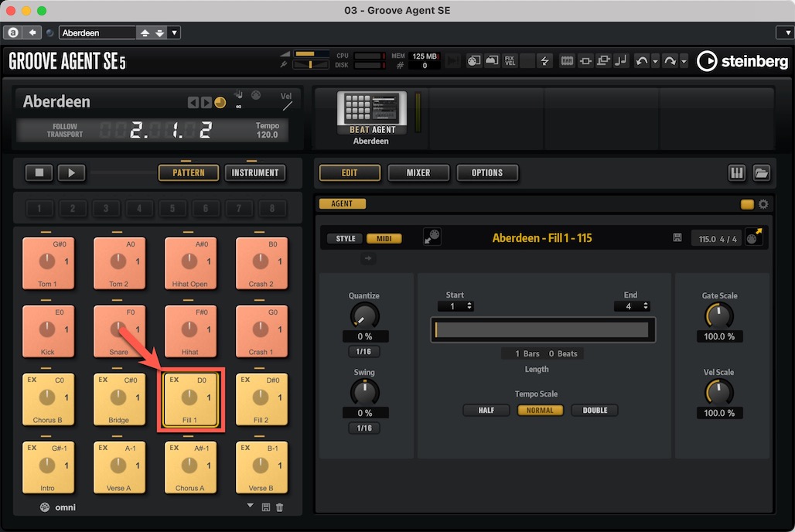The height and width of the screenshot is (532, 795).
Task: Click the note-pair toolbar icon
Action: pos(620,61)
